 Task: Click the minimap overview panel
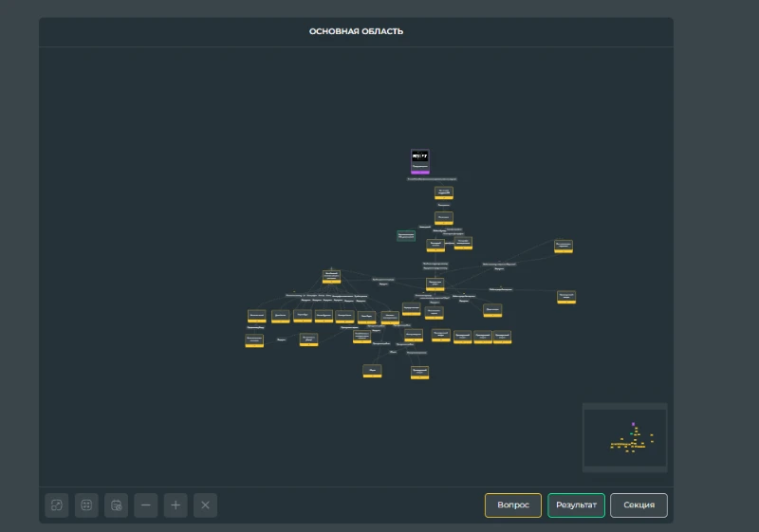[x=625, y=437]
